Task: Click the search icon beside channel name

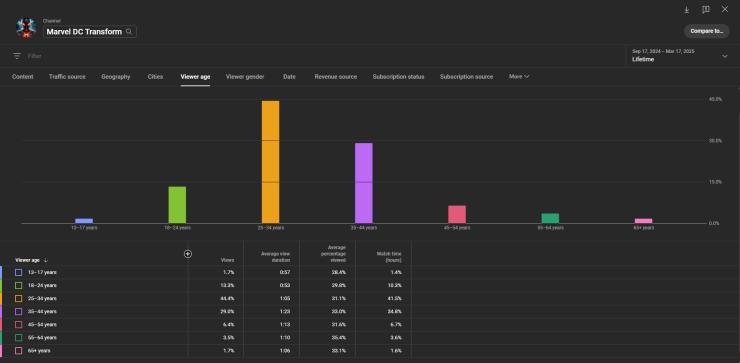Action: pyautogui.click(x=129, y=32)
